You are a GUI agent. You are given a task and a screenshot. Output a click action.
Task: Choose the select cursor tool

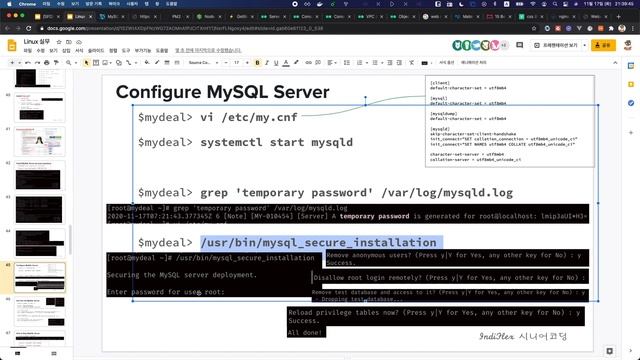point(86,63)
